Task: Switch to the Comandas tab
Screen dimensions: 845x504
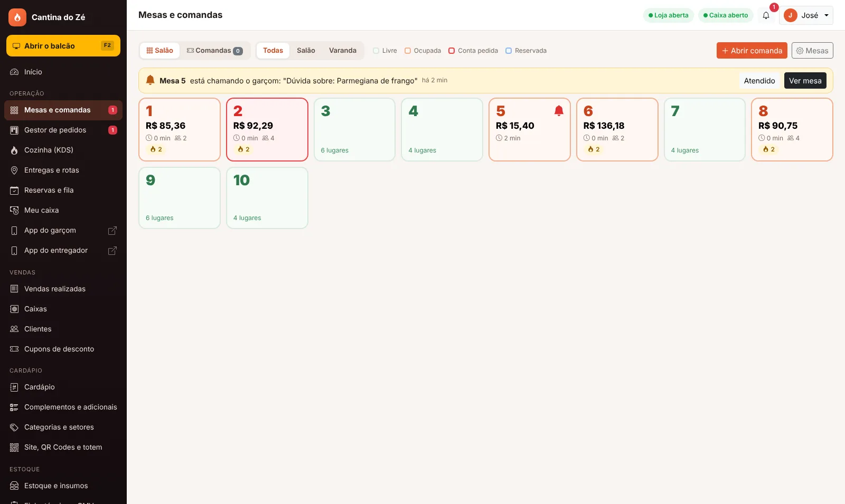Action: pyautogui.click(x=214, y=51)
